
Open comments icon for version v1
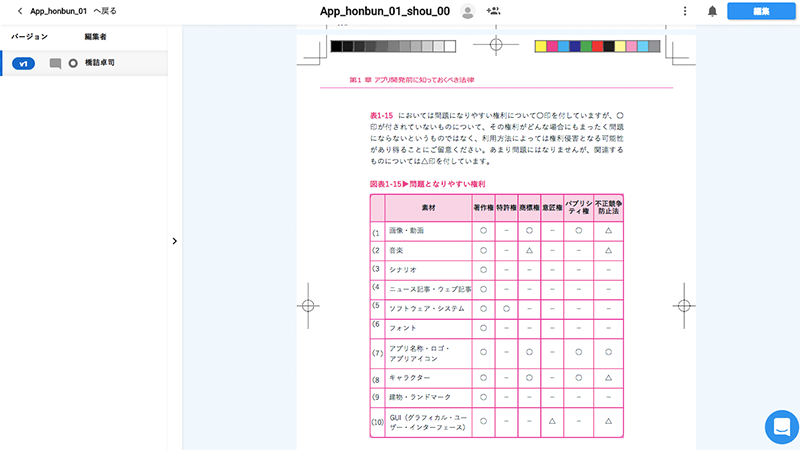[55, 63]
